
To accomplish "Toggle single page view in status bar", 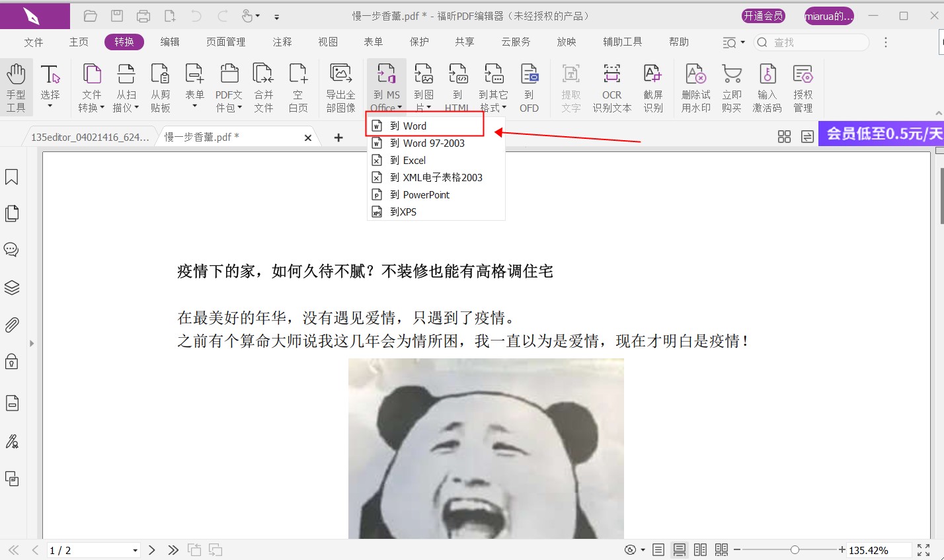I will pyautogui.click(x=658, y=549).
